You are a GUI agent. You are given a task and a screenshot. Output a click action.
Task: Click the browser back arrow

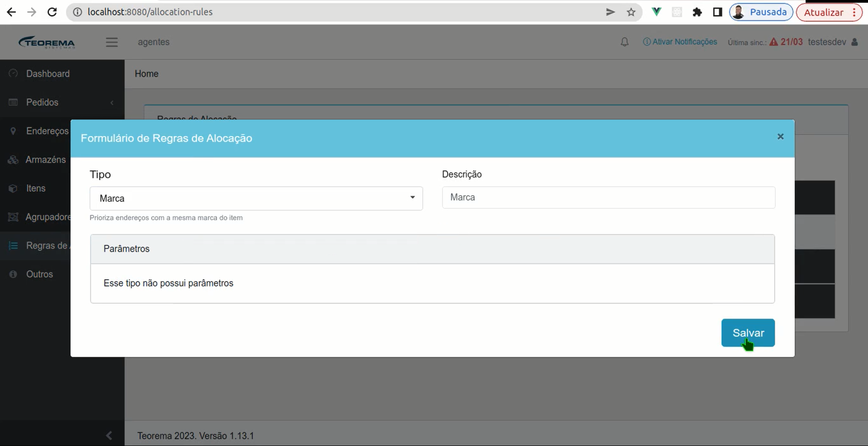(11, 12)
